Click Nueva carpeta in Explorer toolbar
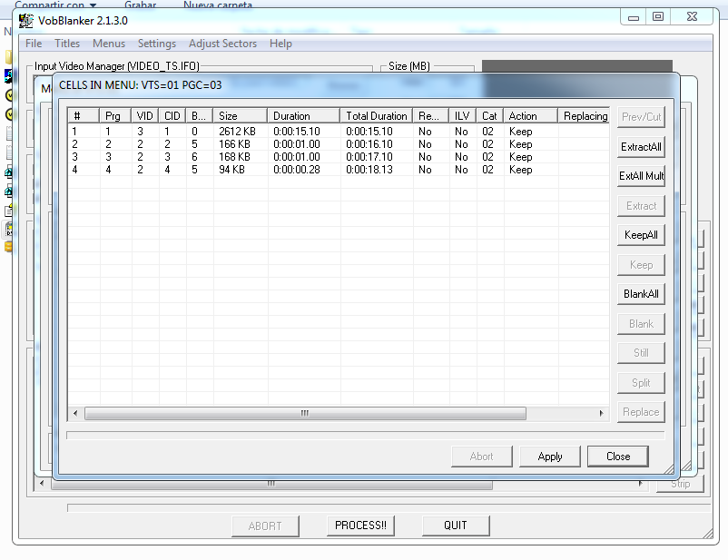728x560 pixels. [218, 5]
